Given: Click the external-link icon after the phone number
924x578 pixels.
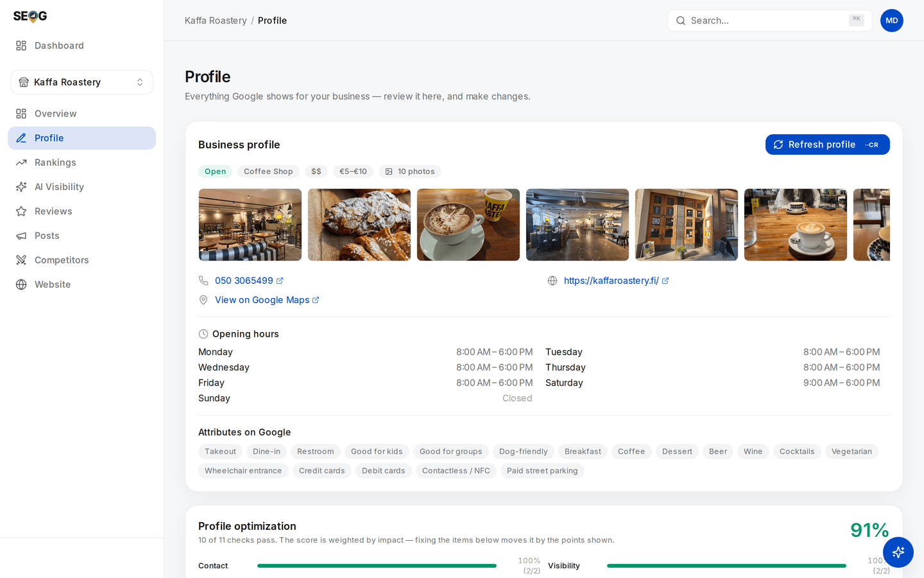Looking at the screenshot, I should [280, 281].
